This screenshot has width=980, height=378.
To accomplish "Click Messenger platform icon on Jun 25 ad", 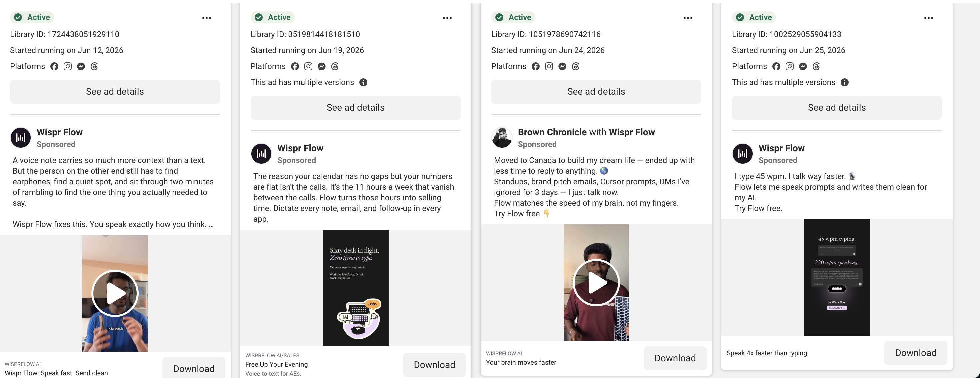I will coord(803,67).
